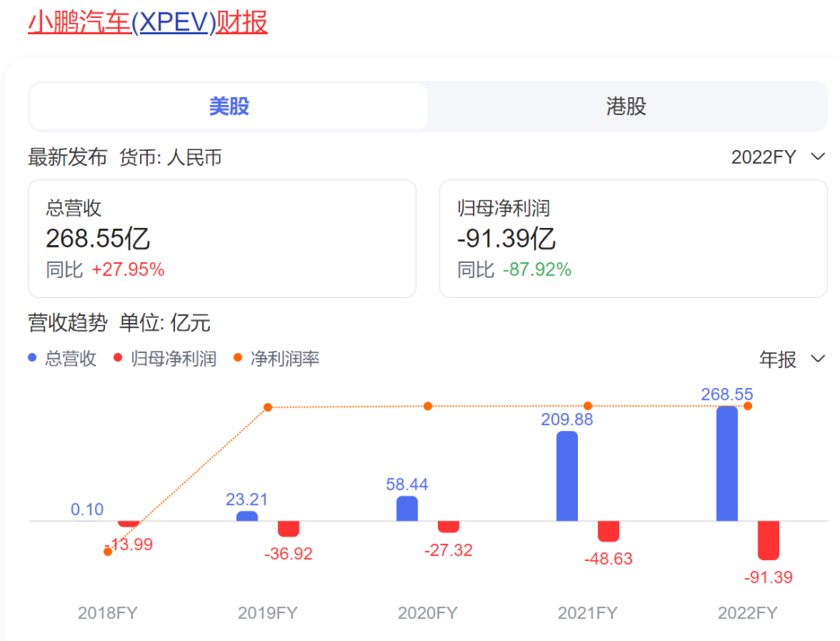
Task: Open the 年报 report type dropdown
Action: (x=791, y=359)
